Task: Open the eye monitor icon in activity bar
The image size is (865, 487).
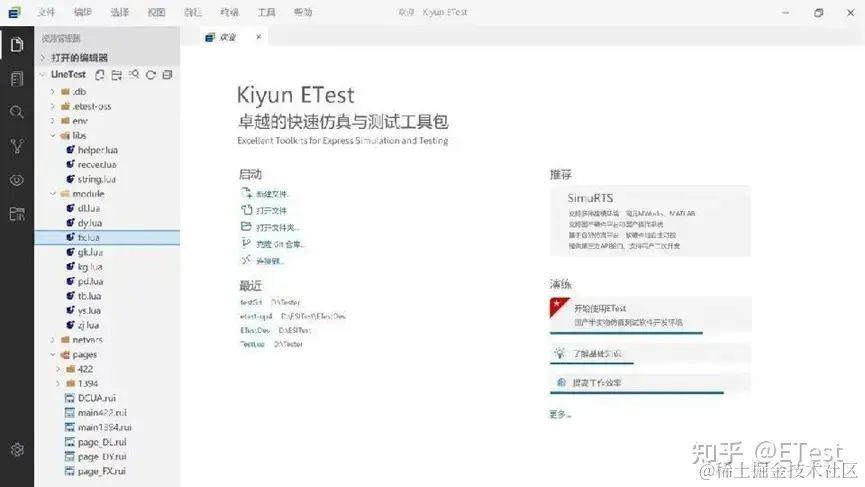Action: (17, 180)
